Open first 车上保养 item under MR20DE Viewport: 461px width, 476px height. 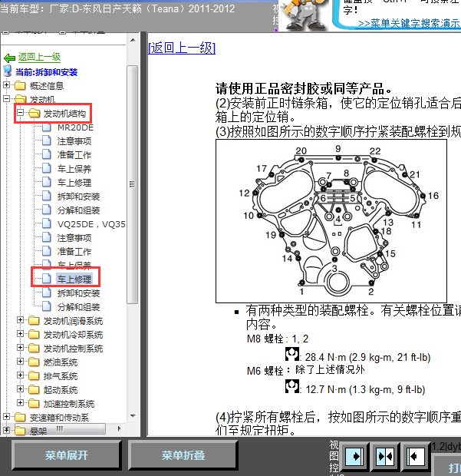[74, 169]
